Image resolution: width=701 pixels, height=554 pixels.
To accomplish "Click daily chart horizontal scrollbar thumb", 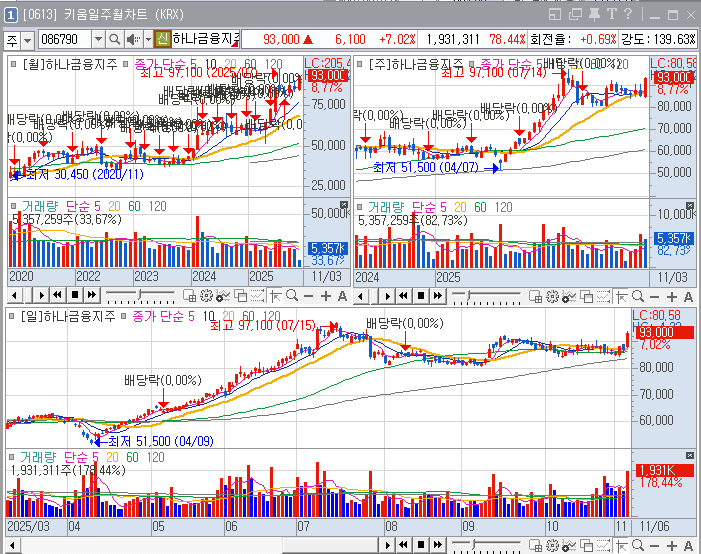I will coord(331,546).
